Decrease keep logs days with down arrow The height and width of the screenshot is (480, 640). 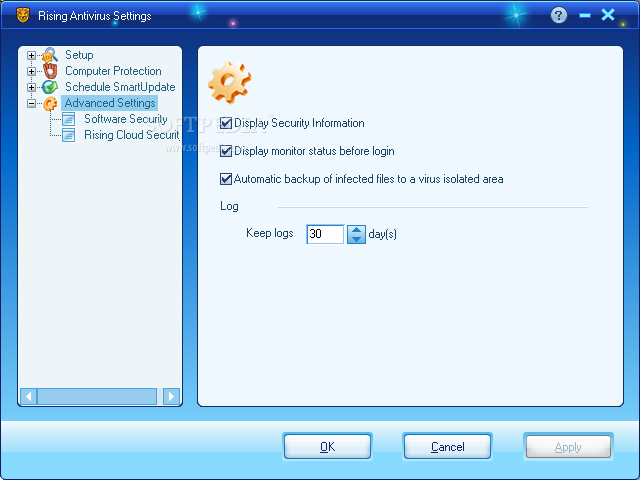356,239
